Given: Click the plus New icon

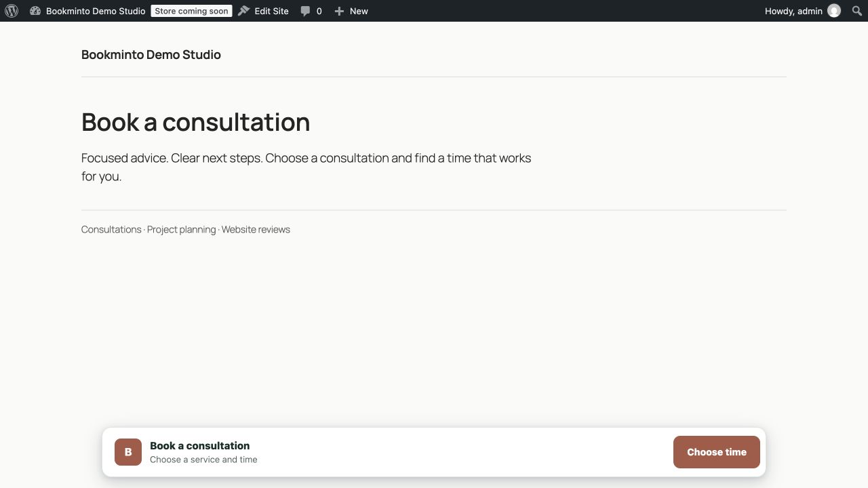Looking at the screenshot, I should [339, 12].
